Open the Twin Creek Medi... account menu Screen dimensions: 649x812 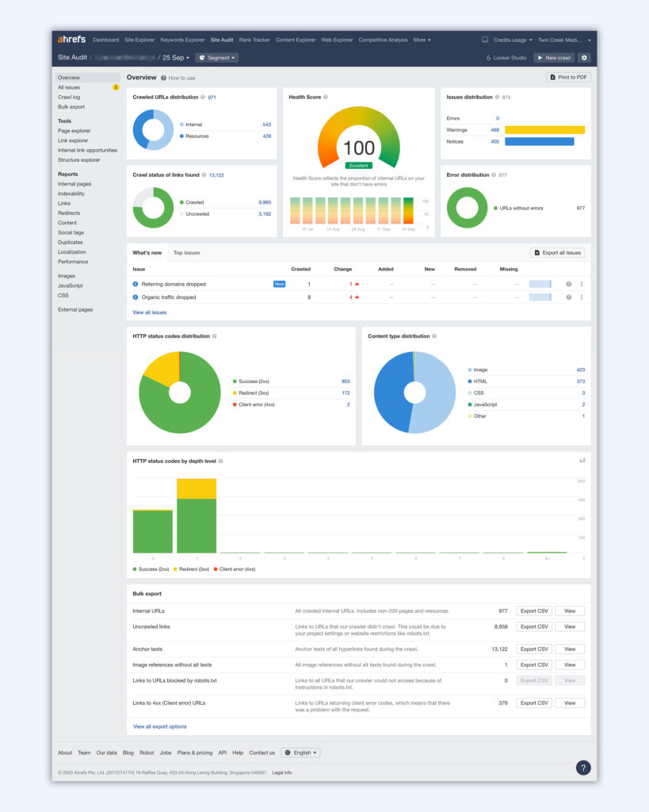[x=564, y=40]
